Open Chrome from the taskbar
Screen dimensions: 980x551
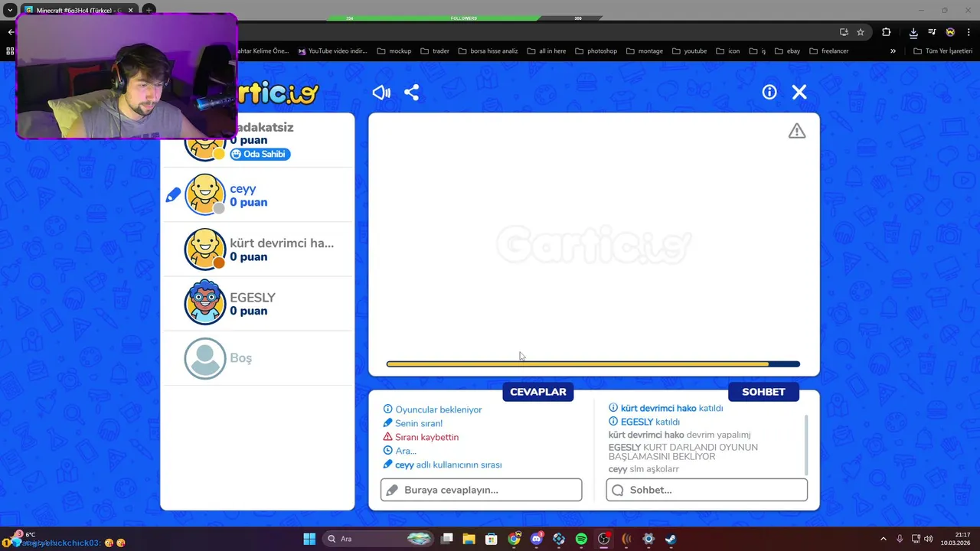(514, 539)
